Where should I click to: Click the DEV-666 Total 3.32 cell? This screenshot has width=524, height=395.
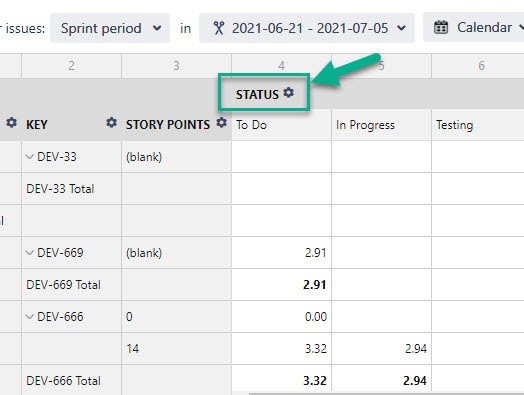(281, 380)
